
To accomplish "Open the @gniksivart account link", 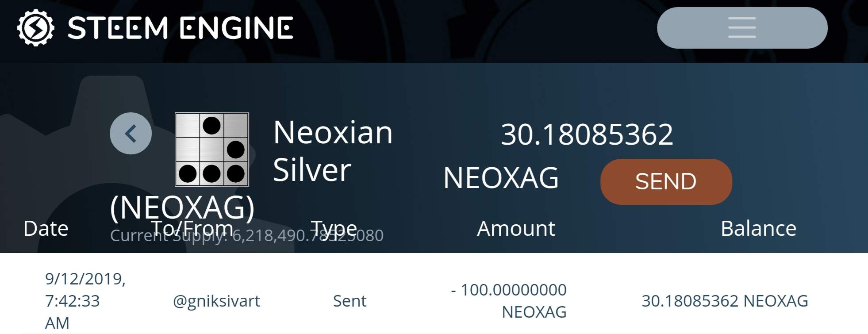I will pos(216,301).
